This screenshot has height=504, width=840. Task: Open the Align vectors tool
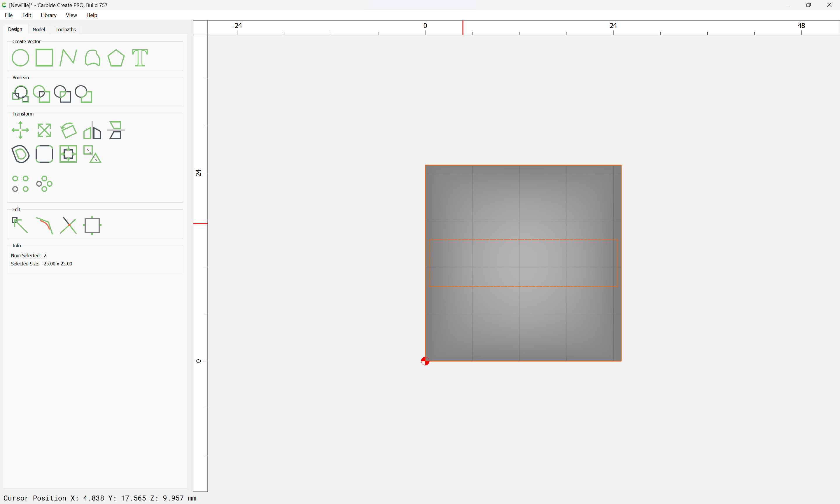[116, 130]
